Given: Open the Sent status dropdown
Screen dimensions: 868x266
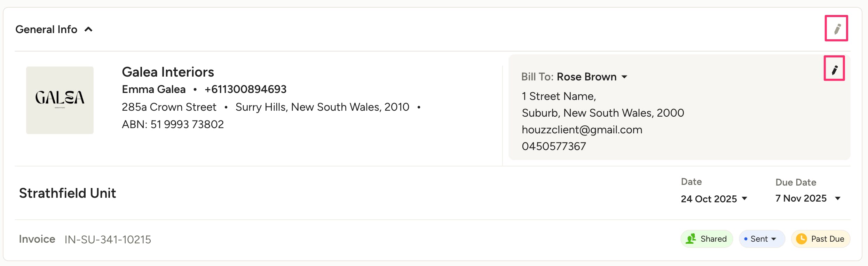Looking at the screenshot, I should pyautogui.click(x=762, y=239).
